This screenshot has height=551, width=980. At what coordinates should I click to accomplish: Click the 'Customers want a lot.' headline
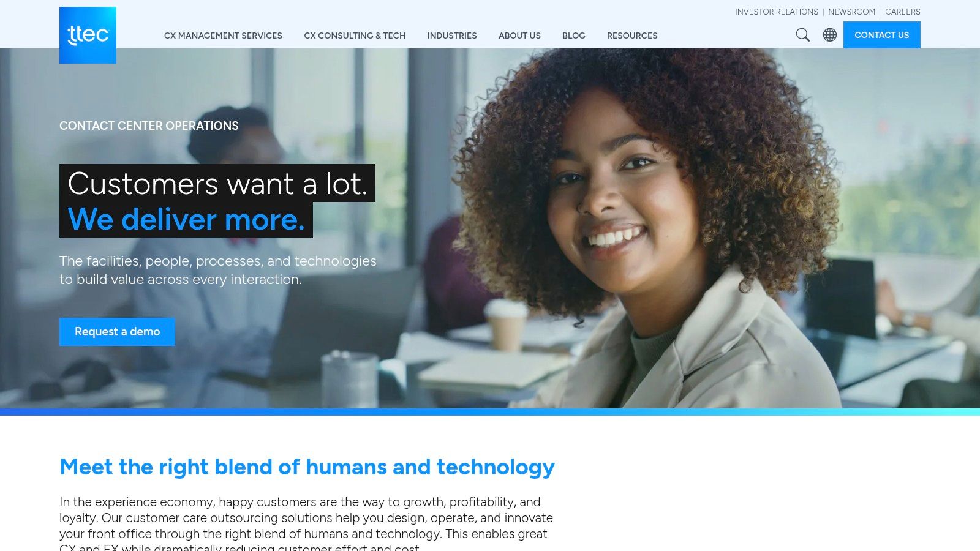tap(217, 183)
